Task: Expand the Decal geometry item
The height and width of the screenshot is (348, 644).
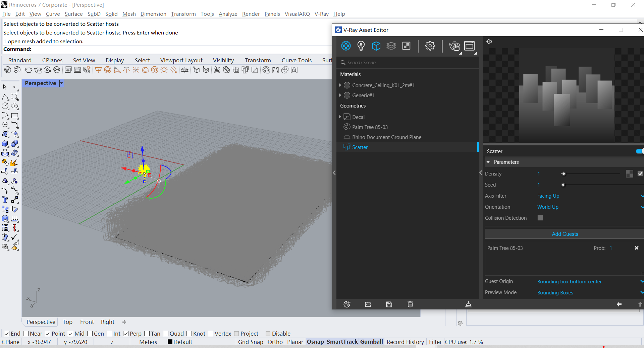Action: coord(340,117)
